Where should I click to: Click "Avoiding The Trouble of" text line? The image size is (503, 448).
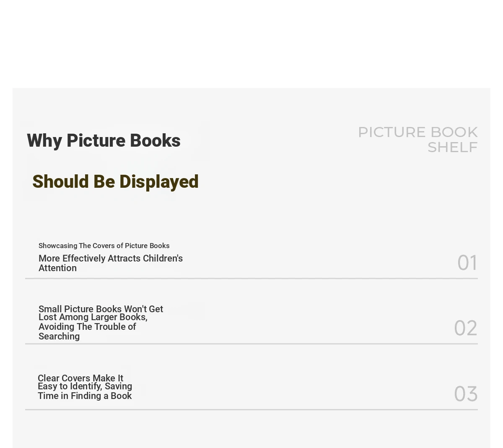[x=87, y=327]
